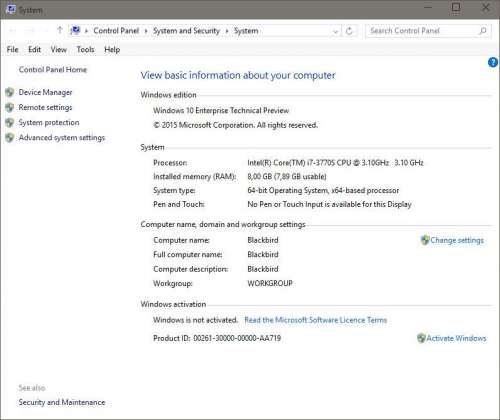Click Change settings link
Image resolution: width=500 pixels, height=420 pixels.
(x=457, y=240)
